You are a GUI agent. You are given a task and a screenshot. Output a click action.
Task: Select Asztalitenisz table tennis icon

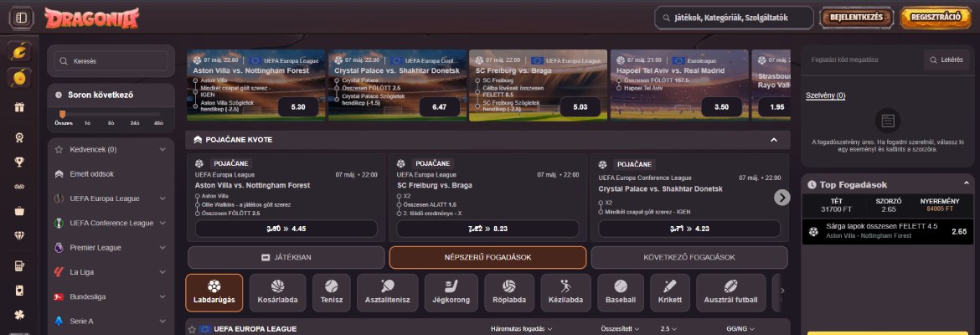pos(388,292)
